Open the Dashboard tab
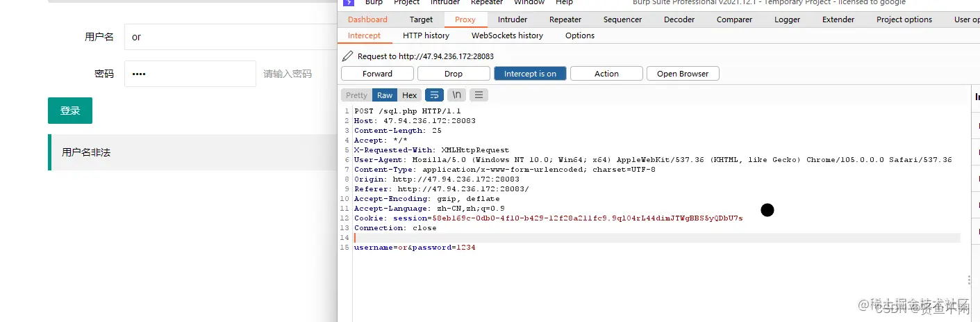980x322 pixels. pyautogui.click(x=367, y=19)
